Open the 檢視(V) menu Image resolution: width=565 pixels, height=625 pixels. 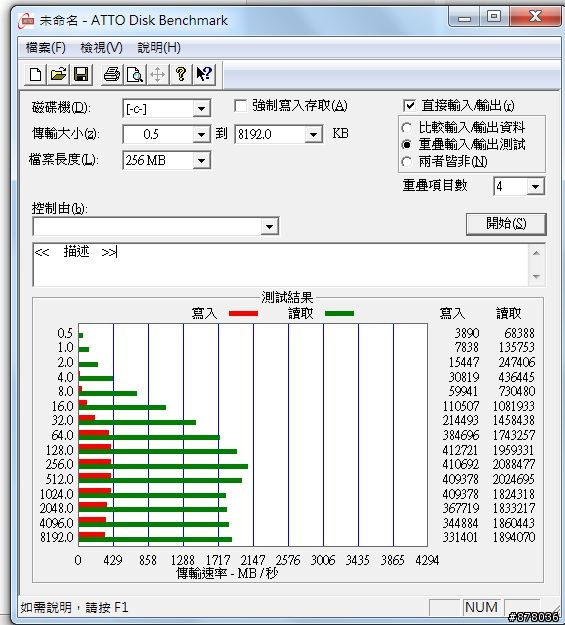coord(101,48)
